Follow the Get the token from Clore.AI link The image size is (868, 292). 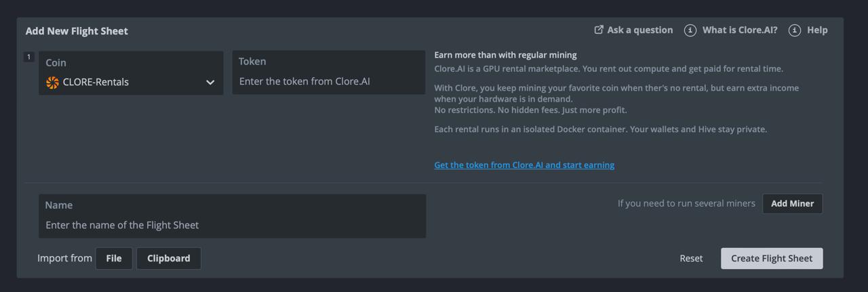524,165
